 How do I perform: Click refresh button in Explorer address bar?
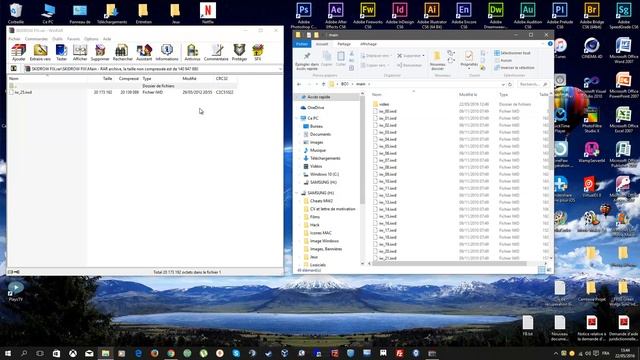pos(510,84)
